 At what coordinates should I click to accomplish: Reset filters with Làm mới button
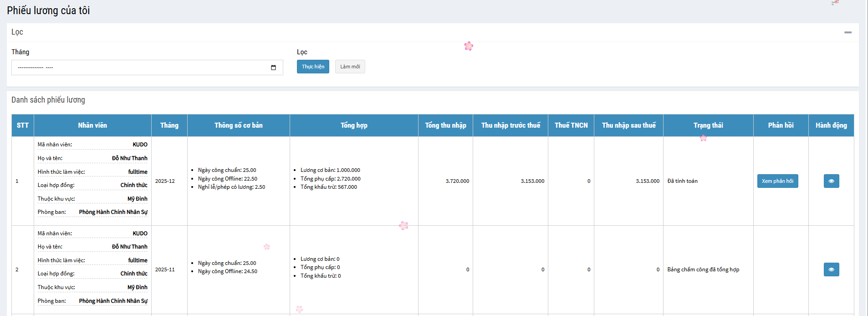click(350, 67)
